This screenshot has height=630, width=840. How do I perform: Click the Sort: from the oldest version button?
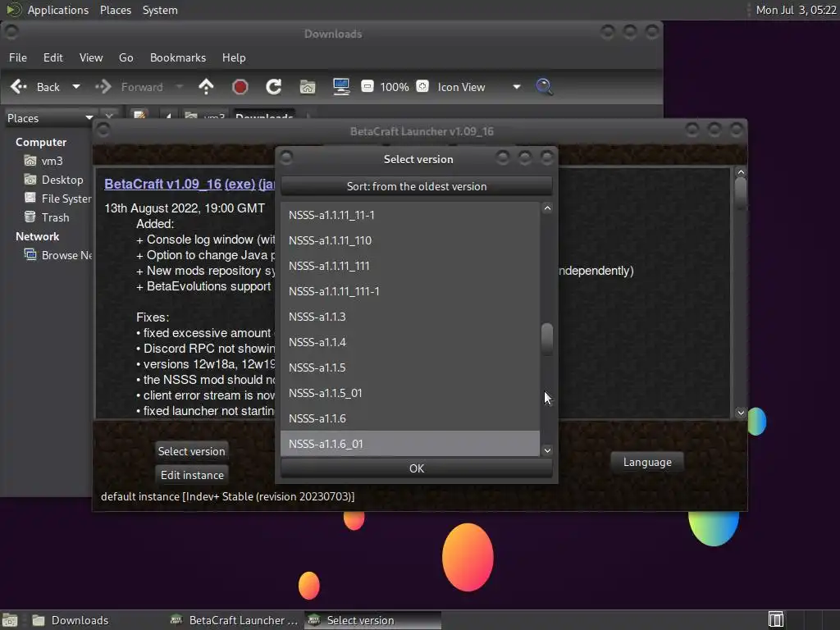(416, 186)
